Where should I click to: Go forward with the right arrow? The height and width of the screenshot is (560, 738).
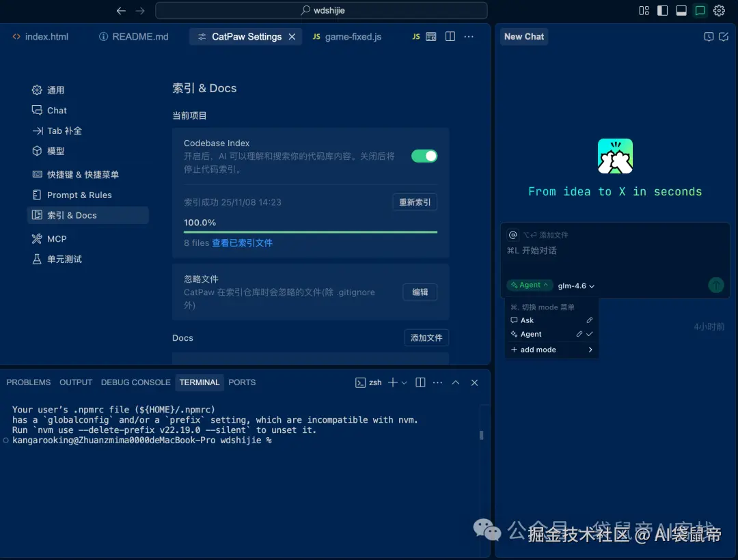(140, 10)
